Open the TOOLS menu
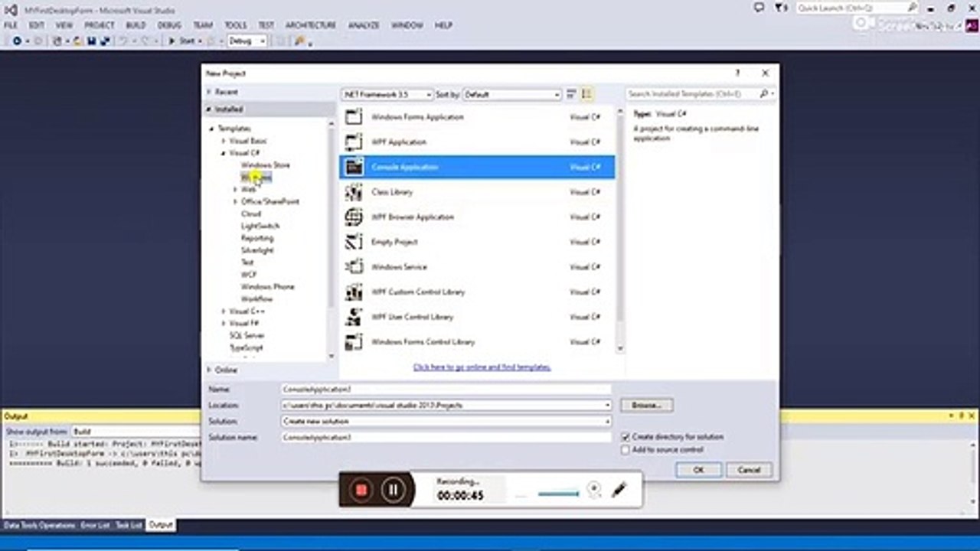Screen dimensions: 980x551 [236, 25]
